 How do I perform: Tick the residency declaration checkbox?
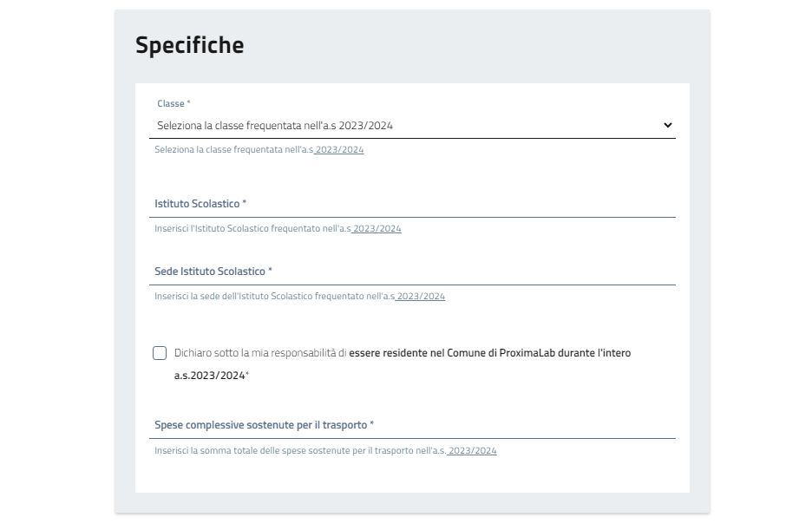pos(160,353)
